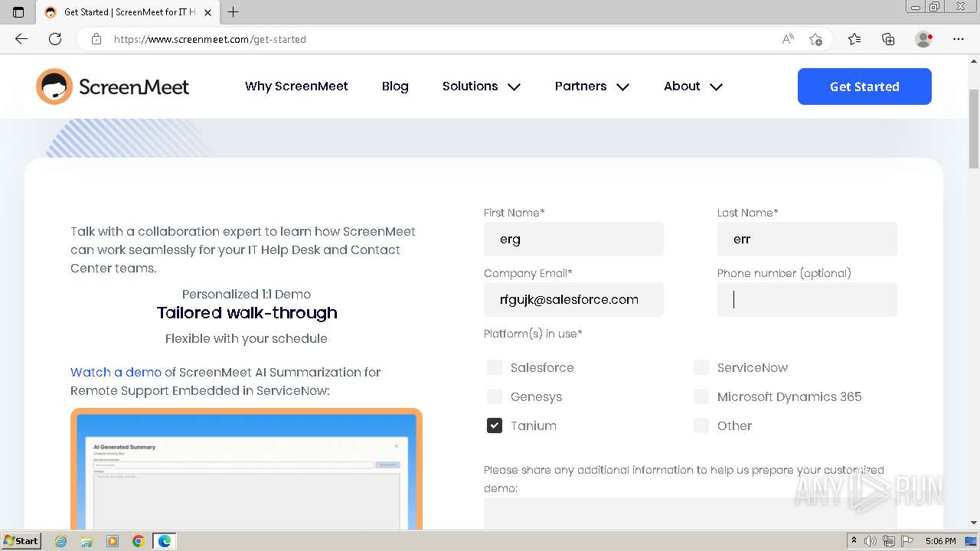
Task: Add this page to favorites
Action: point(815,39)
